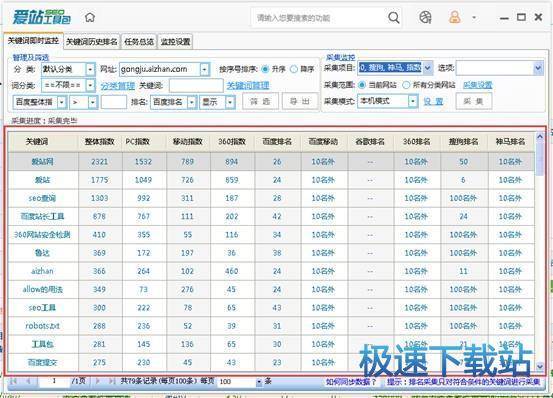Click the 关键词管理 link

point(248,85)
